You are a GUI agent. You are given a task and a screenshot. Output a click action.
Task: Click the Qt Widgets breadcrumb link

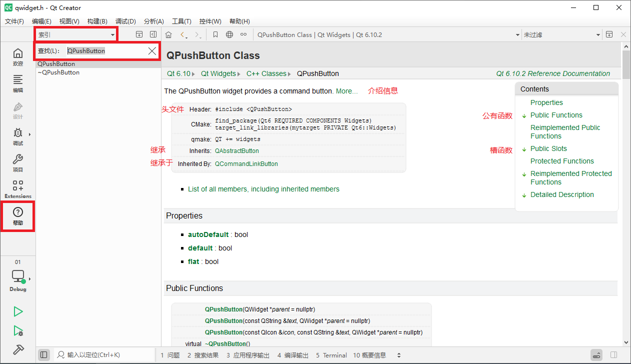(218, 73)
